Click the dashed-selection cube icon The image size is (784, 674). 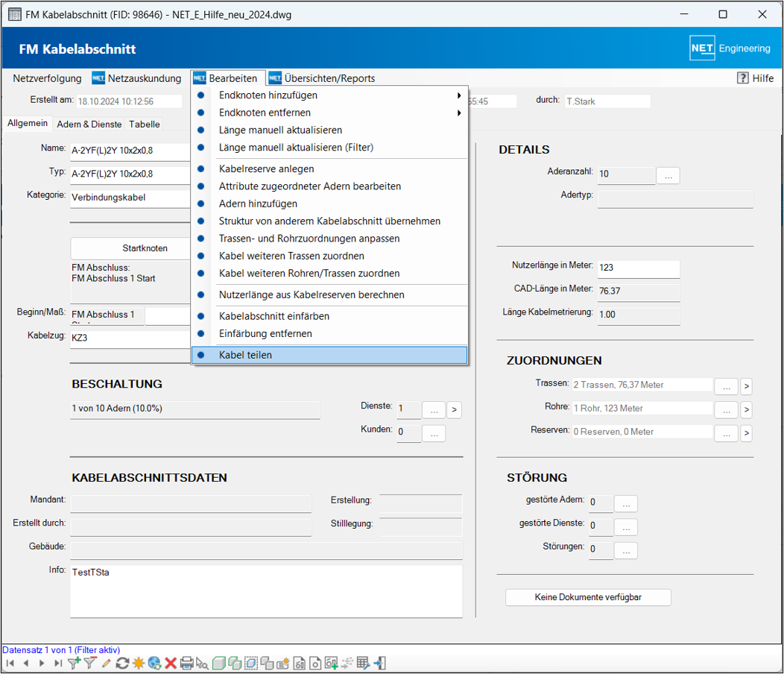point(251,664)
